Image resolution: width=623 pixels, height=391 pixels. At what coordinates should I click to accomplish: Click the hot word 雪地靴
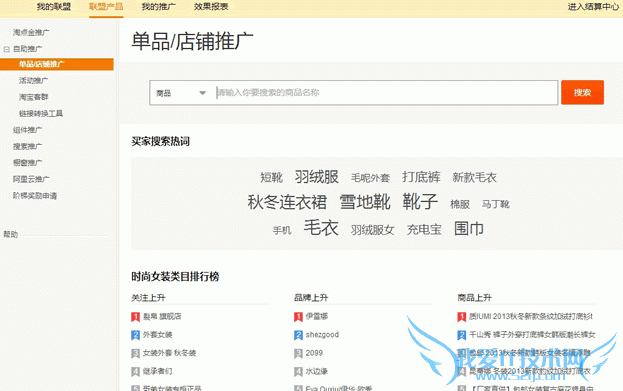[x=365, y=202]
